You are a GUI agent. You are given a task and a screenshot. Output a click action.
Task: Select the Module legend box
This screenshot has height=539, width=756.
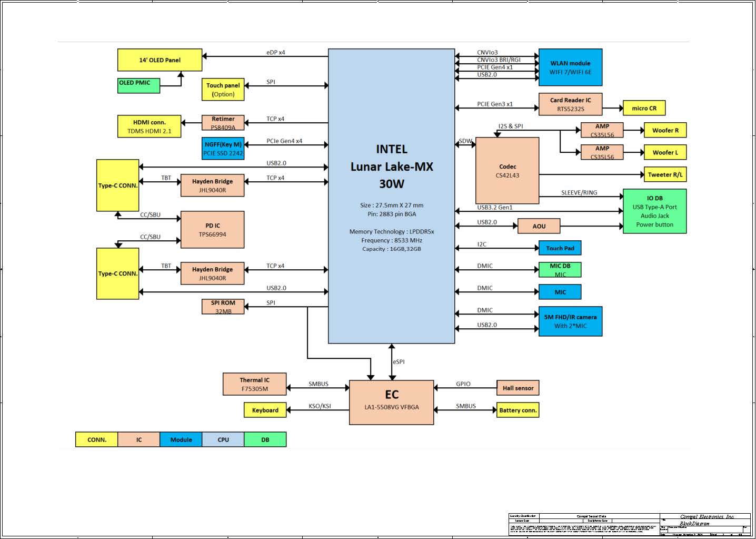181,439
